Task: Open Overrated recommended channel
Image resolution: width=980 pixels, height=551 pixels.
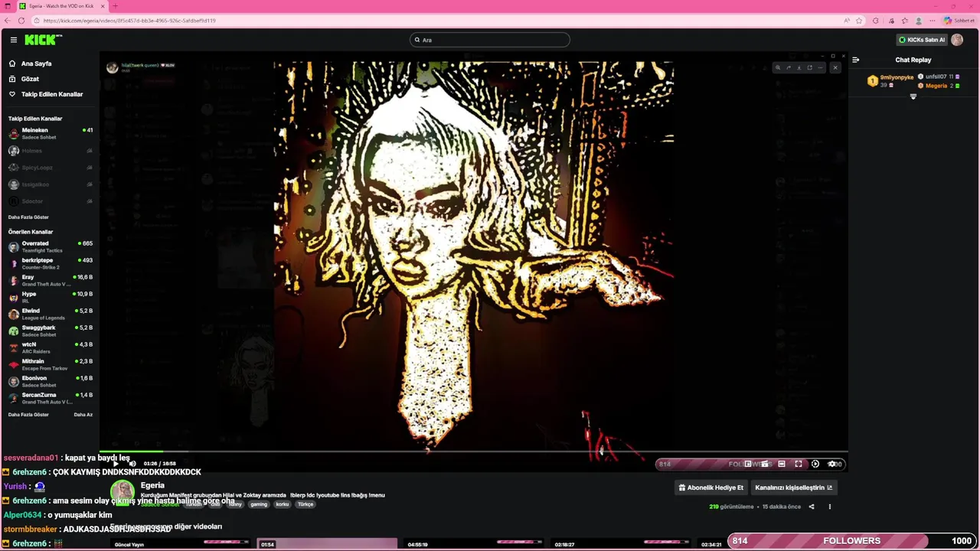Action: click(50, 246)
